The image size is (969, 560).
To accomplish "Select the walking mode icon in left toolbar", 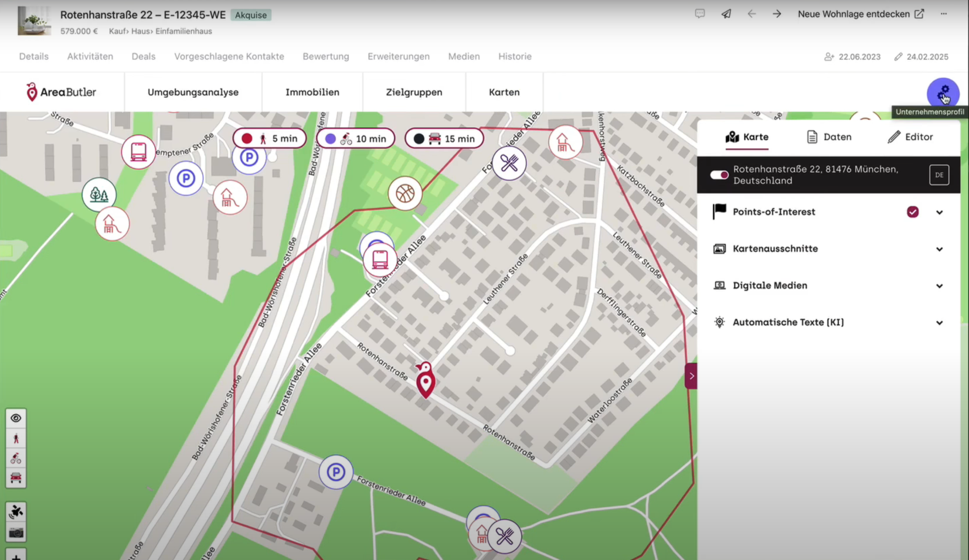I will [16, 439].
